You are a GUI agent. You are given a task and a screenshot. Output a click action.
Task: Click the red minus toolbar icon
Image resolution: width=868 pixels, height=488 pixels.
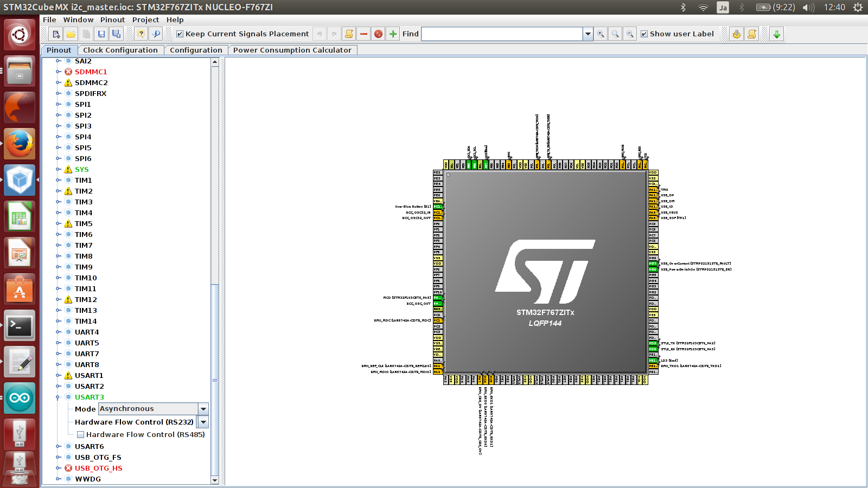(363, 34)
